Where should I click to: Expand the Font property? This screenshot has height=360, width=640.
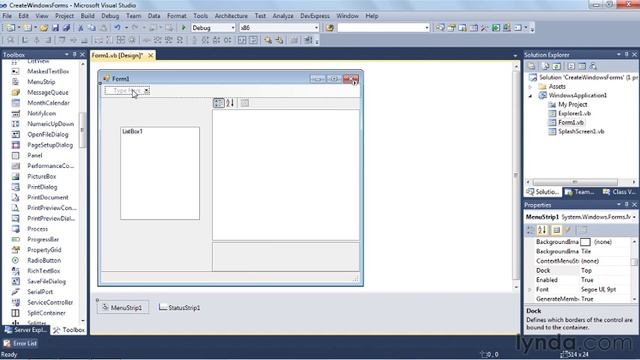pos(530,289)
